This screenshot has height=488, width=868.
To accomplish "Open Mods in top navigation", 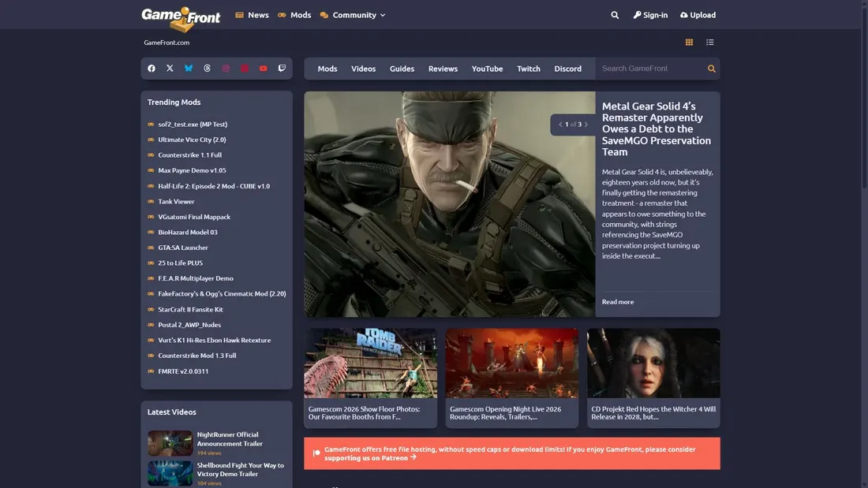I will [294, 15].
